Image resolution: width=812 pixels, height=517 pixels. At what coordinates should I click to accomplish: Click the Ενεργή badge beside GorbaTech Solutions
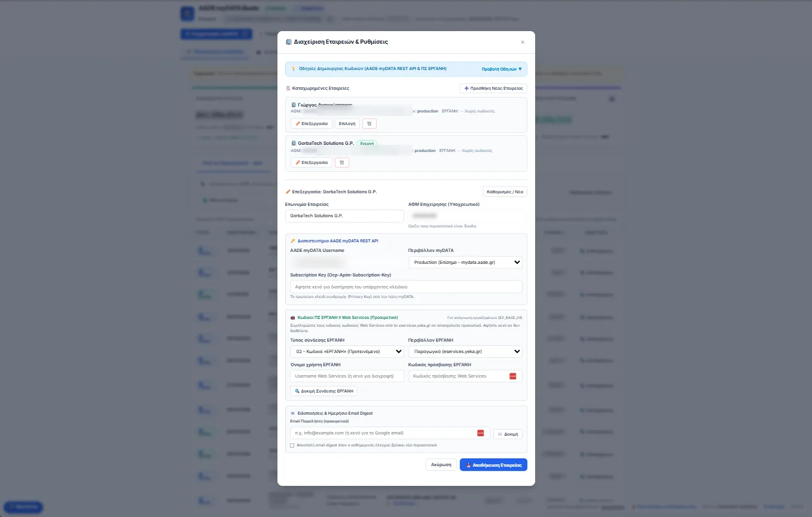pos(367,144)
